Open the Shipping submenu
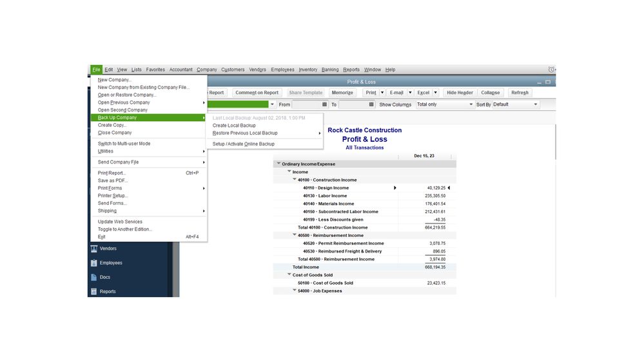This screenshot has height=362, width=644. point(149,211)
